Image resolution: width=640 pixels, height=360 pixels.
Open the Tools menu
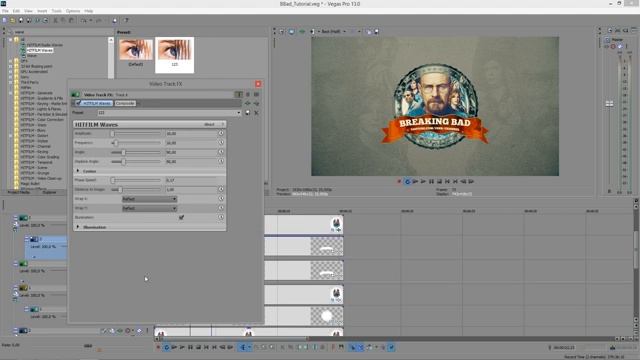[x=56, y=11]
